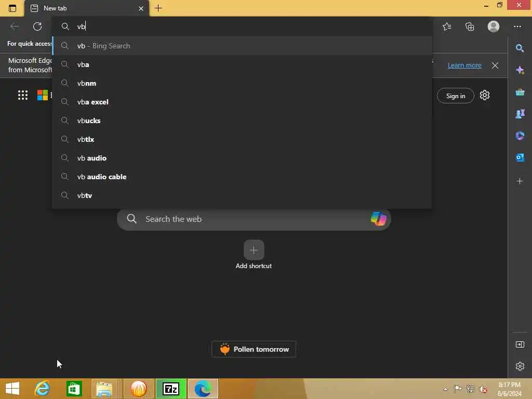Image resolution: width=532 pixels, height=399 pixels.
Task: Open the Pollen tomorrow weather card
Action: tap(254, 349)
